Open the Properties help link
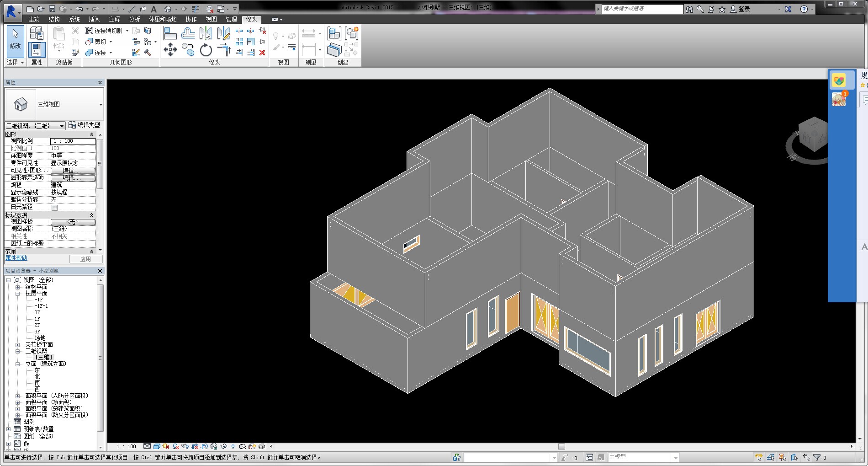The image size is (868, 466). pos(16,258)
